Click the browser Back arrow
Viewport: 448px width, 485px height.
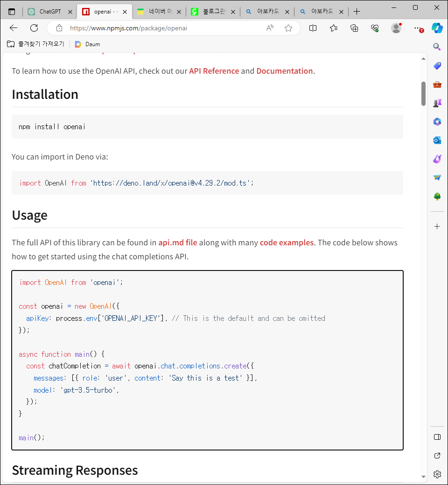pyautogui.click(x=14, y=28)
